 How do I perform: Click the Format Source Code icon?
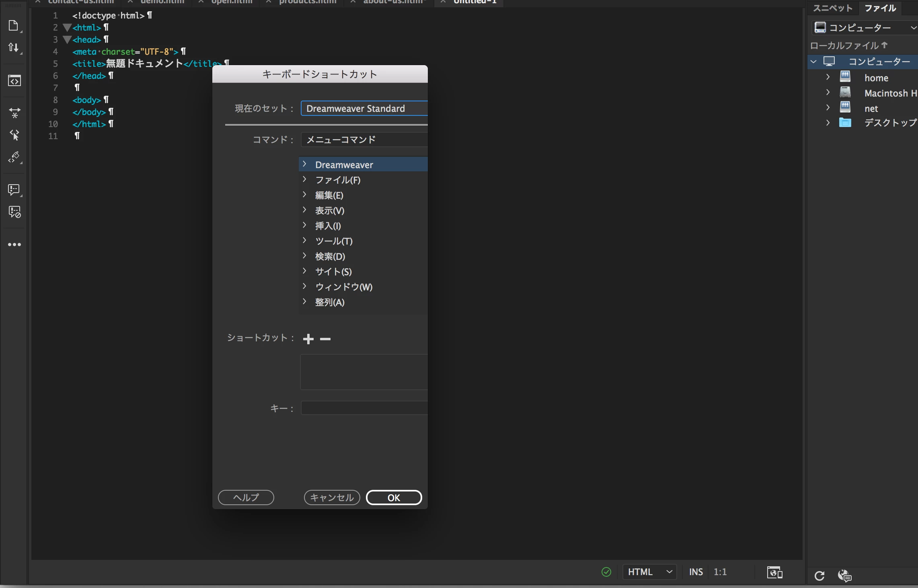coord(14,157)
